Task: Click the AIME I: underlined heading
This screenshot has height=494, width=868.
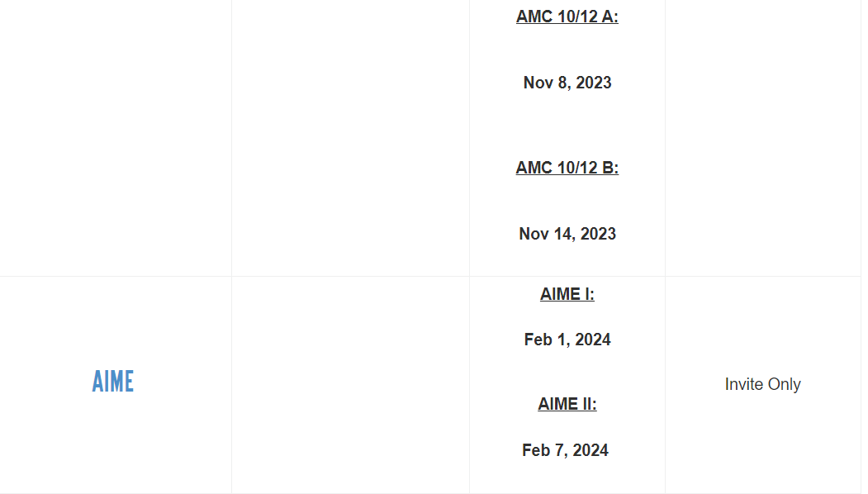Action: [567, 294]
